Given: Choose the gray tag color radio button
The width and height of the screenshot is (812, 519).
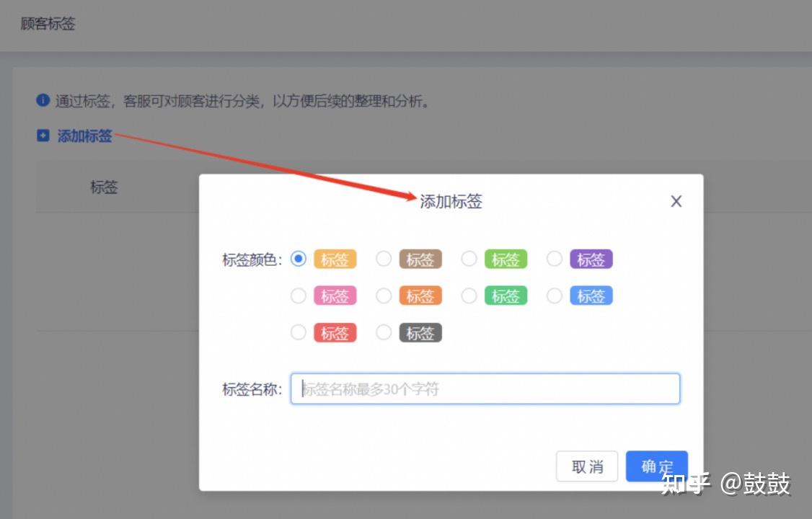Looking at the screenshot, I should (384, 332).
